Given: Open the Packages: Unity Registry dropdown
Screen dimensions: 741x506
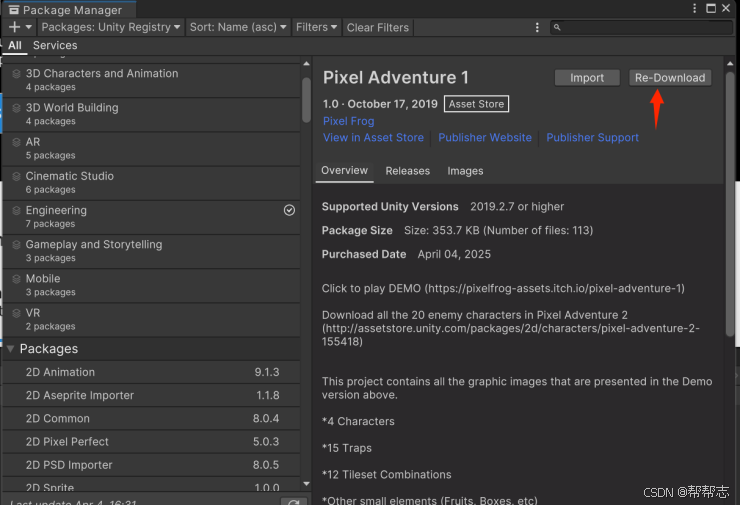Looking at the screenshot, I should coord(111,27).
